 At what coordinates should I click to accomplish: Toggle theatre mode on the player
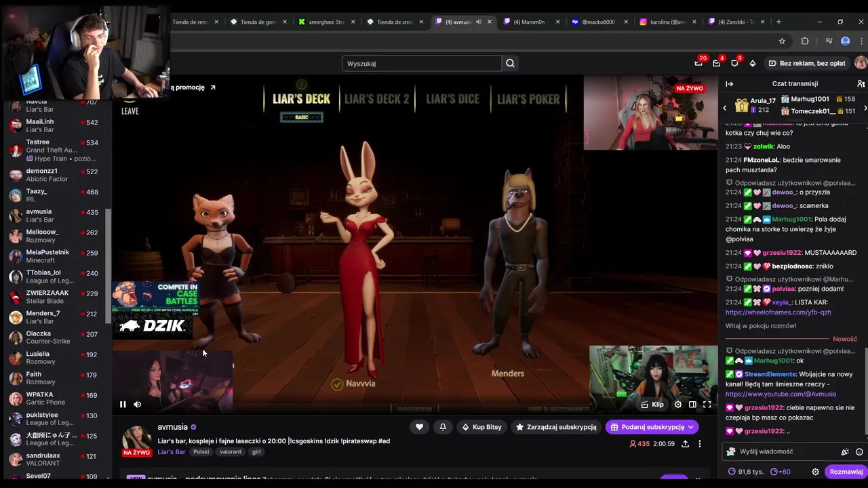tap(692, 405)
